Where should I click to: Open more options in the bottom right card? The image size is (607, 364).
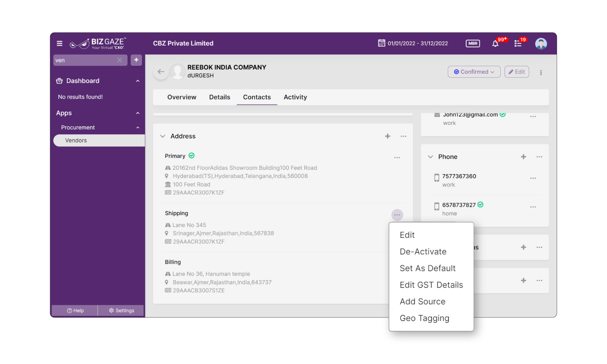coord(539,280)
